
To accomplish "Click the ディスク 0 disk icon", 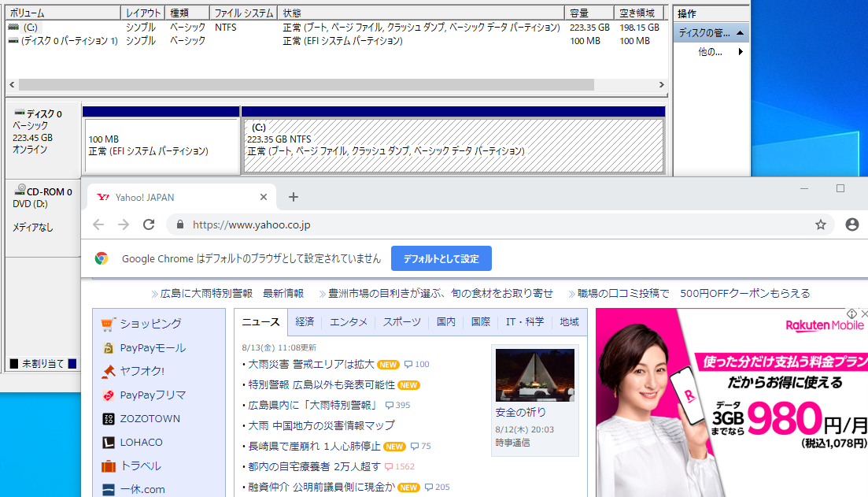I will [x=20, y=113].
